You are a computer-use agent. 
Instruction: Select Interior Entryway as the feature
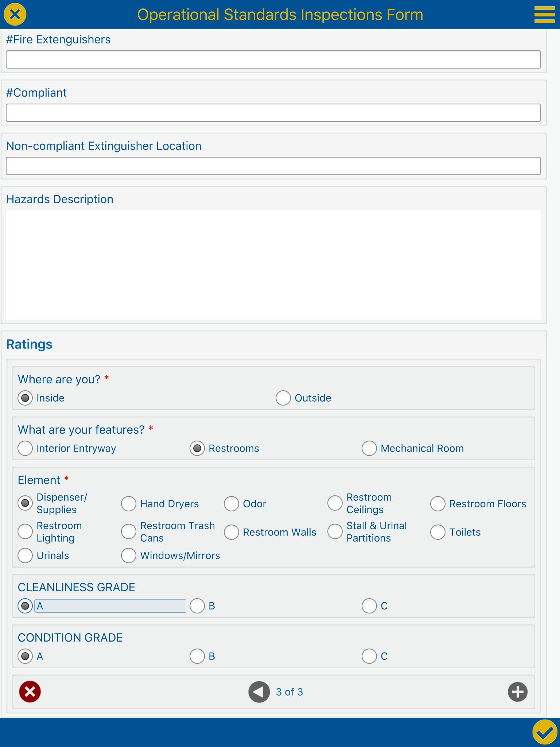(25, 448)
